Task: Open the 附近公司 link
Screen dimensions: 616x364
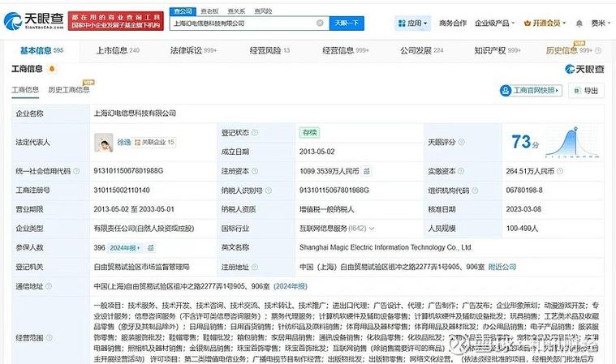Action: click(502, 267)
